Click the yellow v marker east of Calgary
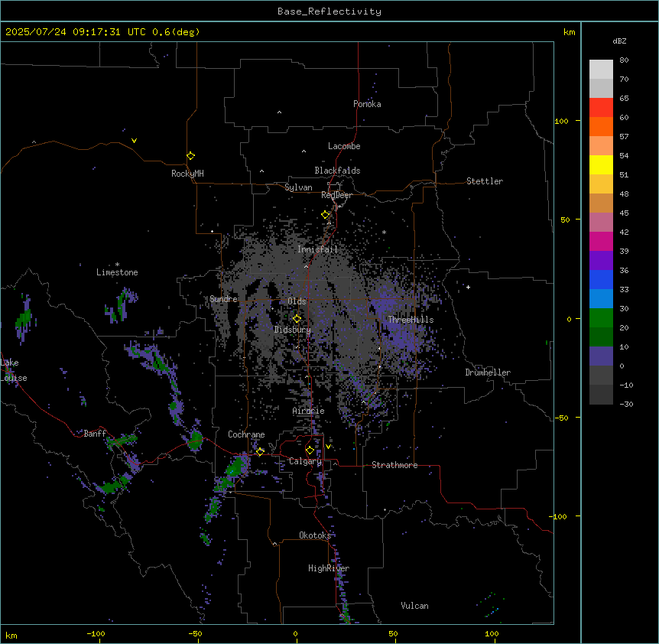The image size is (659, 644). pos(328,447)
